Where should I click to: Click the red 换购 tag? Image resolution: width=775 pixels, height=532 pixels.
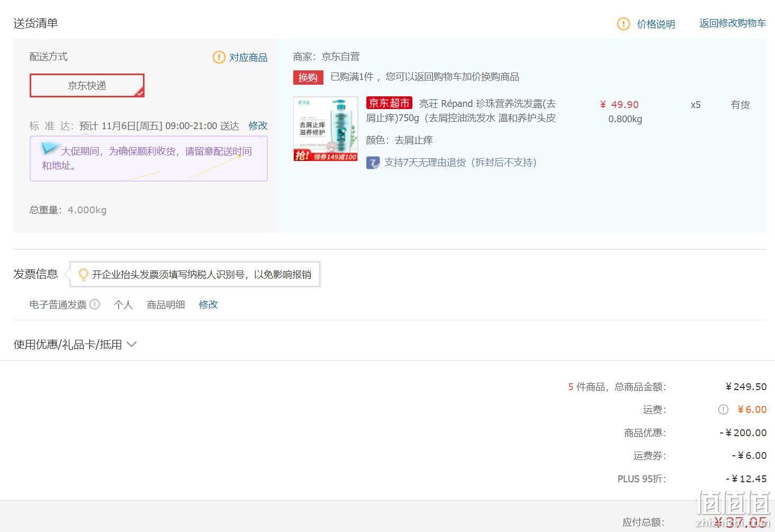click(x=308, y=77)
